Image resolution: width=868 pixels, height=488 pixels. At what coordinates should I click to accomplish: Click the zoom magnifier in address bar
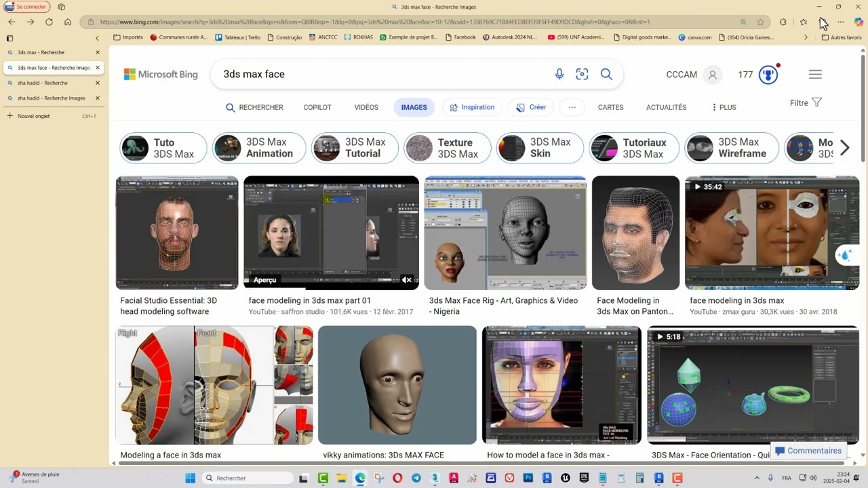click(x=743, y=22)
